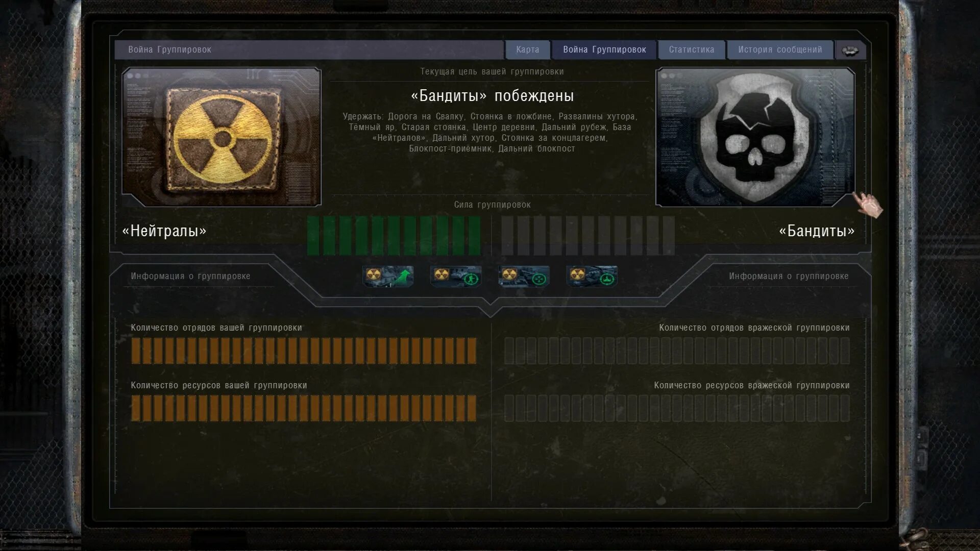The height and width of the screenshot is (551, 980).
Task: Click the gray Bandits faction strength bar
Action: tap(587, 235)
